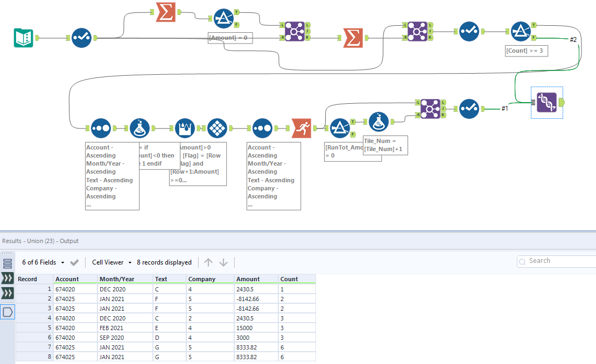596x364 pixels.
Task: Select the Sort tool sorting Account Ascending
Action: pyautogui.click(x=101, y=128)
